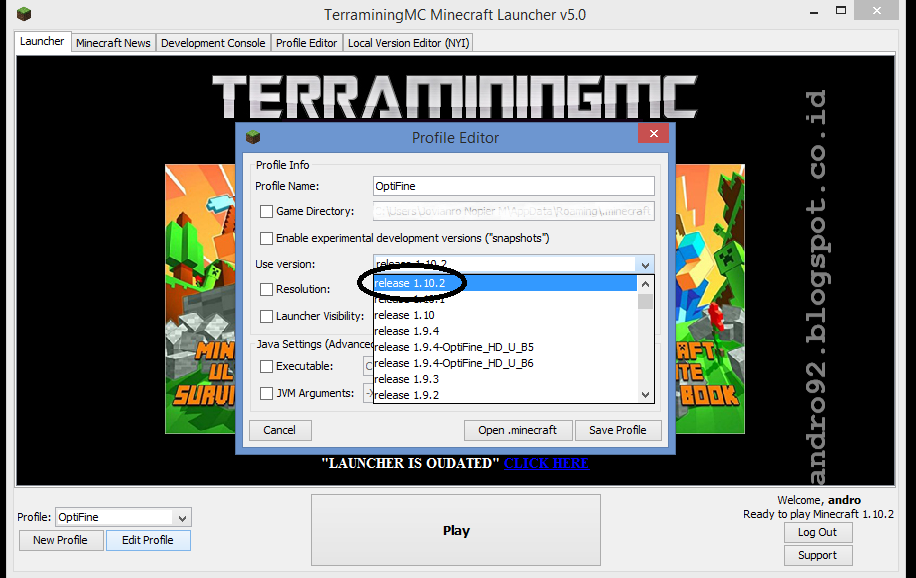Select release 1.9.4 from version list

505,331
